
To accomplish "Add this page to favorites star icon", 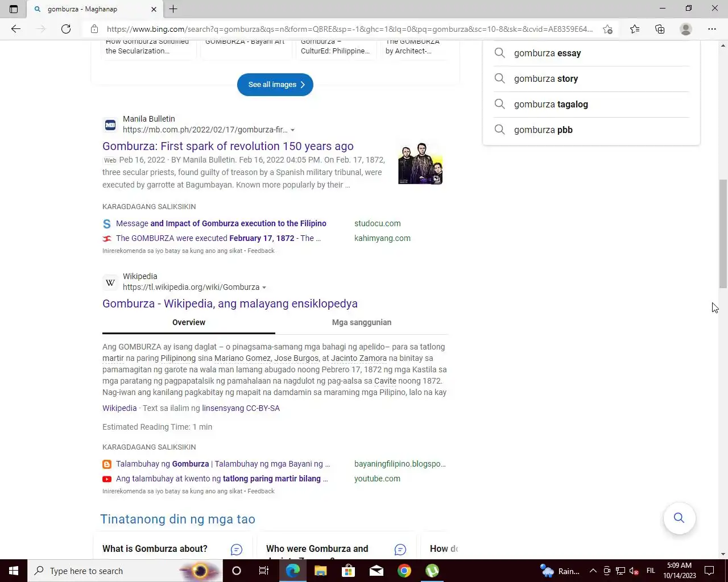I will click(607, 29).
